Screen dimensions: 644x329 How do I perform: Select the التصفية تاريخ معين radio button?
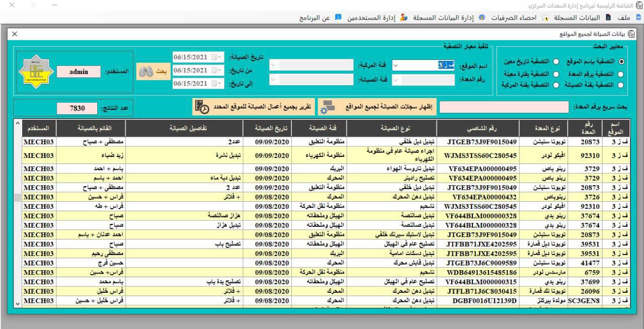(556, 61)
